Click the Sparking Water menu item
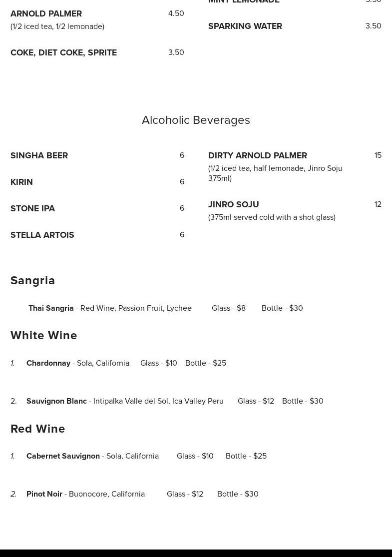This screenshot has height=557, width=392. (x=245, y=26)
